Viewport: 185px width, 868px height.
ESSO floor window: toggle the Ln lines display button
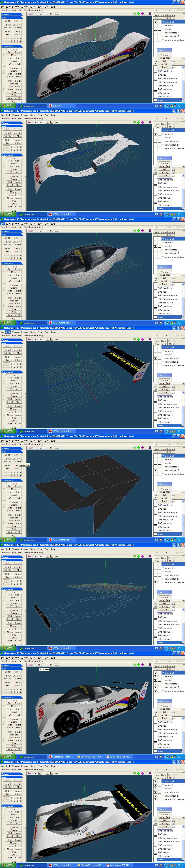point(39,122)
